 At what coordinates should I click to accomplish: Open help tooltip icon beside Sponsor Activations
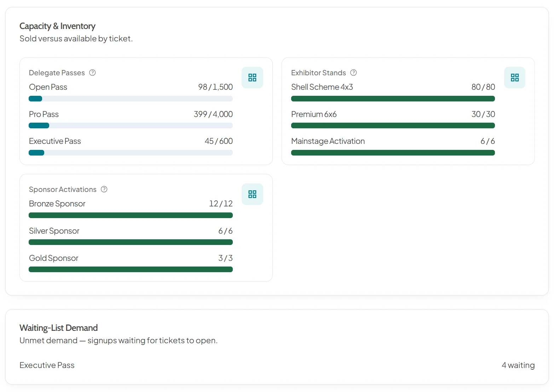point(104,189)
